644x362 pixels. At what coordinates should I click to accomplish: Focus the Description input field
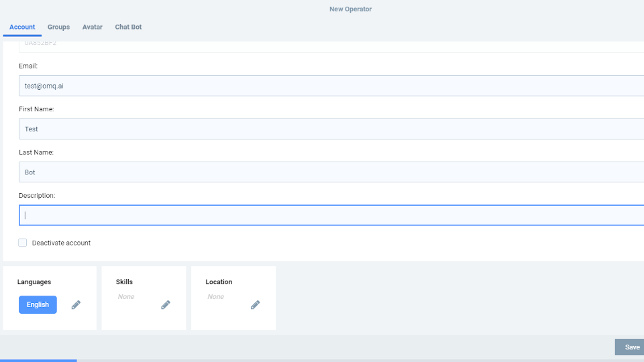[x=331, y=215]
